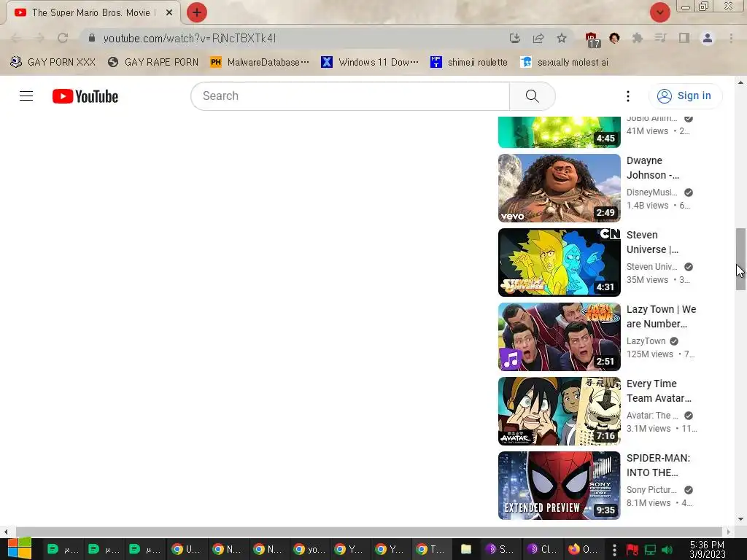747x560 pixels.
Task: Open shimeji roulette bookmark
Action: point(469,63)
